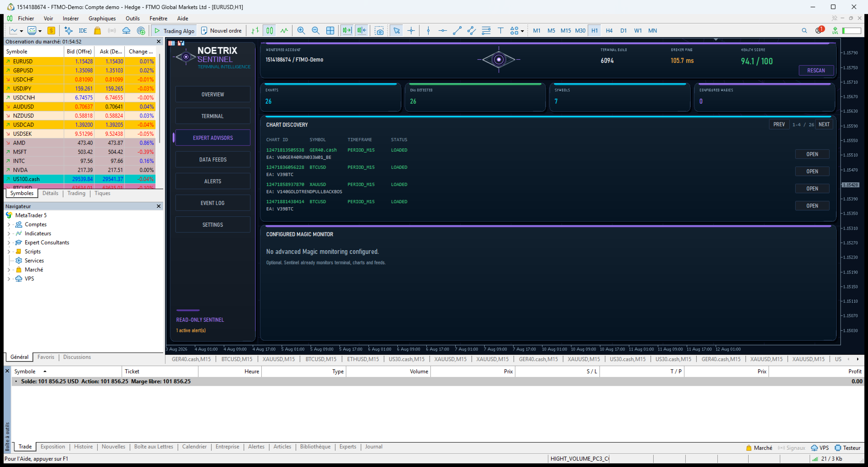
Task: Select the trendline drawing tool
Action: pos(457,30)
